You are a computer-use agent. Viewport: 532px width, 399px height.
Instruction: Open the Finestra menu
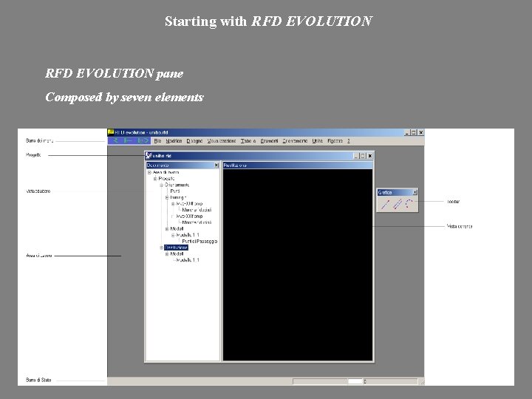tap(335, 141)
